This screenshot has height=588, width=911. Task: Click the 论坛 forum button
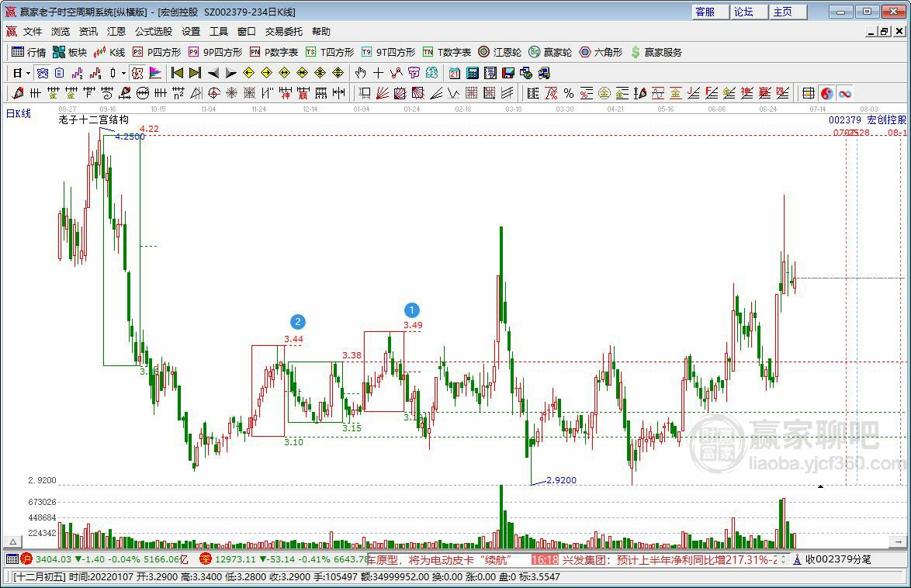(x=749, y=12)
